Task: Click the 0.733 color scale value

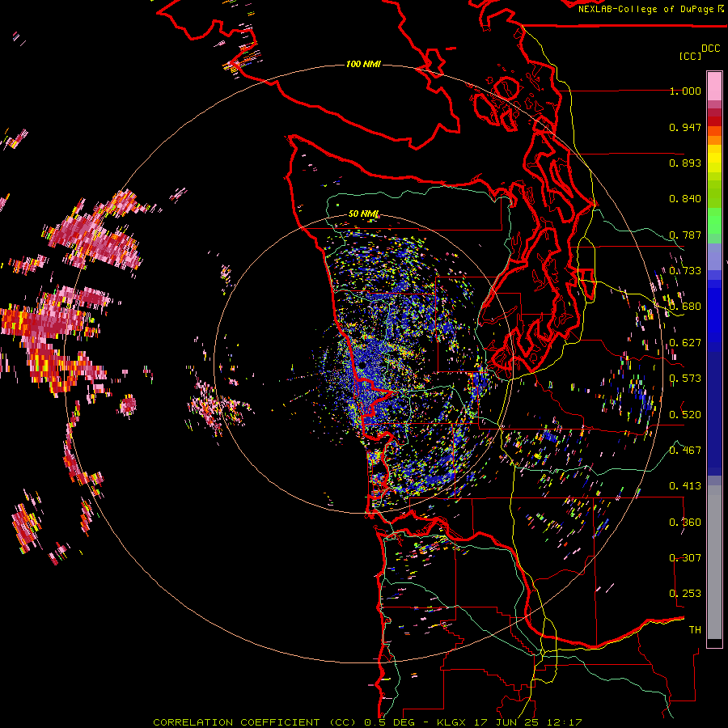Action: (x=685, y=271)
